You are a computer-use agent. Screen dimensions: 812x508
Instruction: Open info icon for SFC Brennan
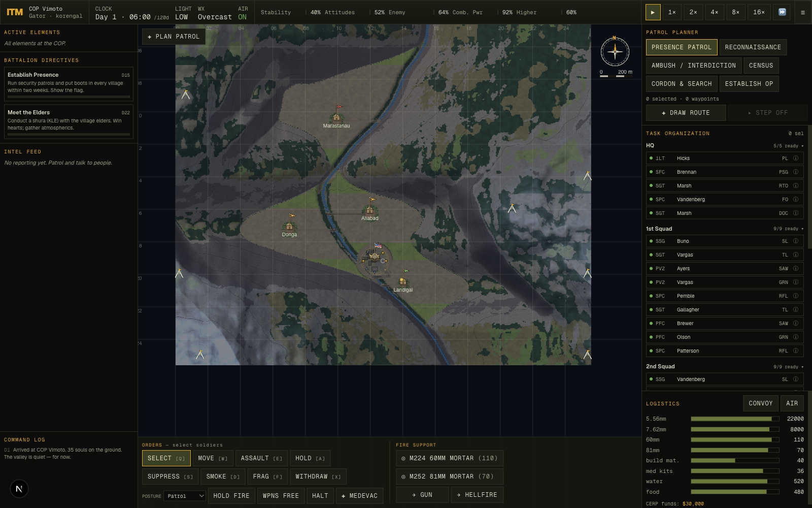tap(796, 172)
